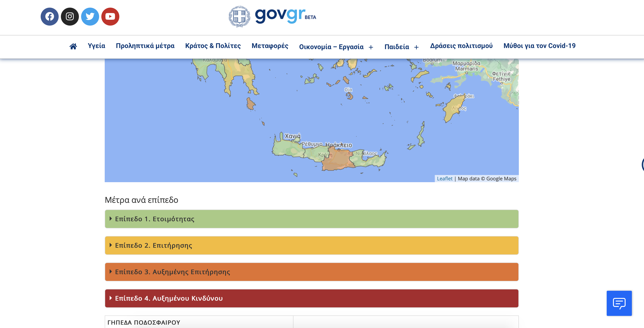Expand Επίπεδο 1. Ετοιμότητας panel

coord(155,219)
